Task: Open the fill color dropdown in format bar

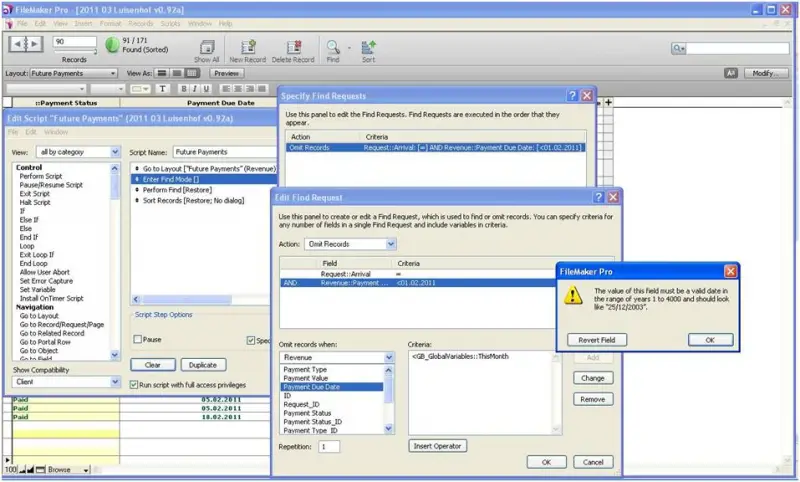Action: tap(139, 89)
